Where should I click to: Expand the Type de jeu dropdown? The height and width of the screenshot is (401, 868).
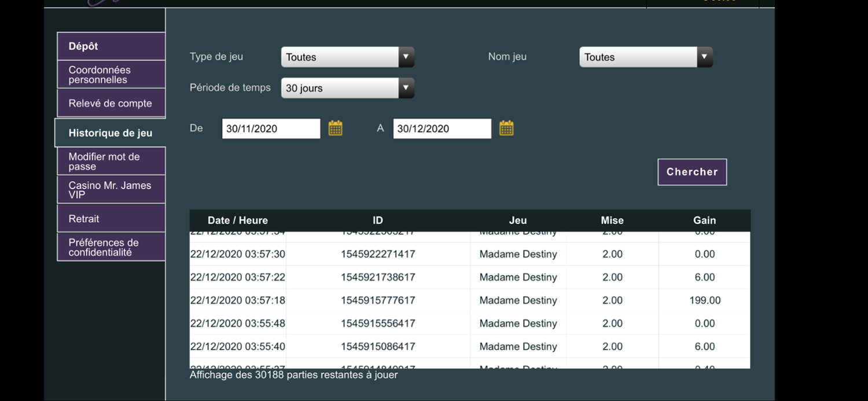[x=347, y=57]
